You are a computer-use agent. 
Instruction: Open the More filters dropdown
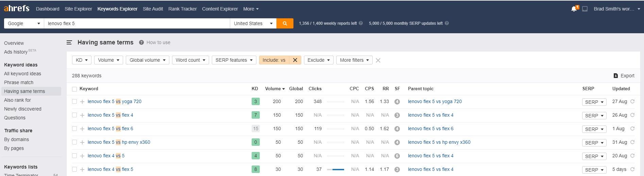pyautogui.click(x=354, y=60)
